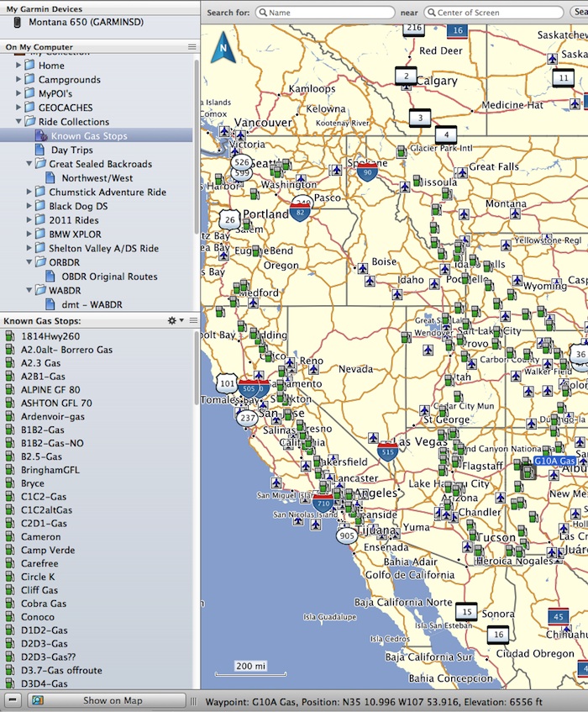
Task: Collapse the Great Sealed Backroads folder
Action: pos(29,164)
